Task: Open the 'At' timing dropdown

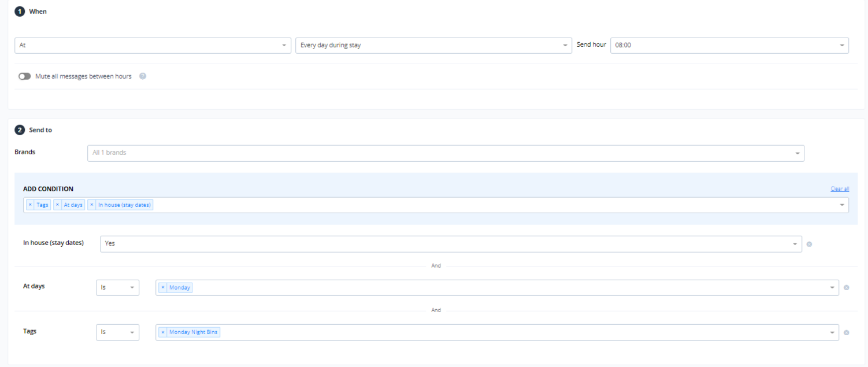Action: click(x=153, y=45)
